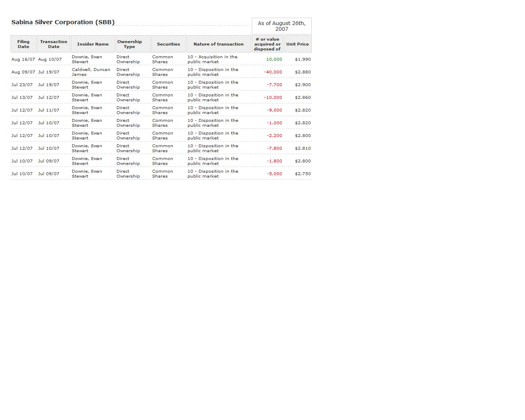The width and height of the screenshot is (525, 420).
Task: Click the Nature of transaction column header
Action: coord(219,44)
